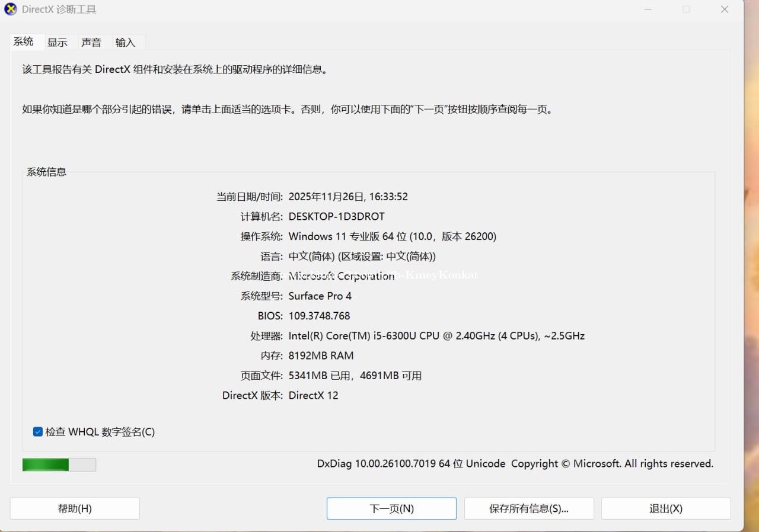The height and width of the screenshot is (532, 759).
Task: Click the DirectX icon in the title bar
Action: click(11, 9)
